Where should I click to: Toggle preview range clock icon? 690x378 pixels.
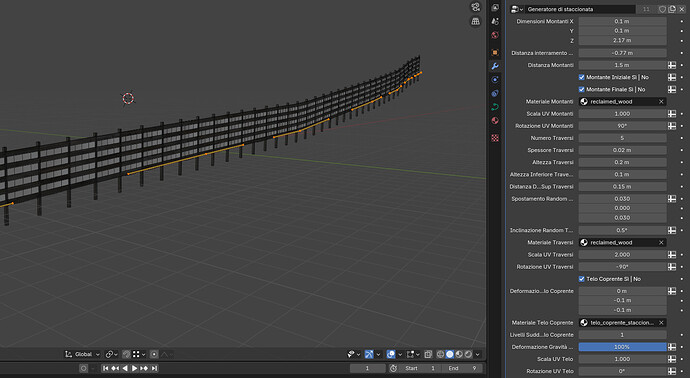[x=393, y=368]
